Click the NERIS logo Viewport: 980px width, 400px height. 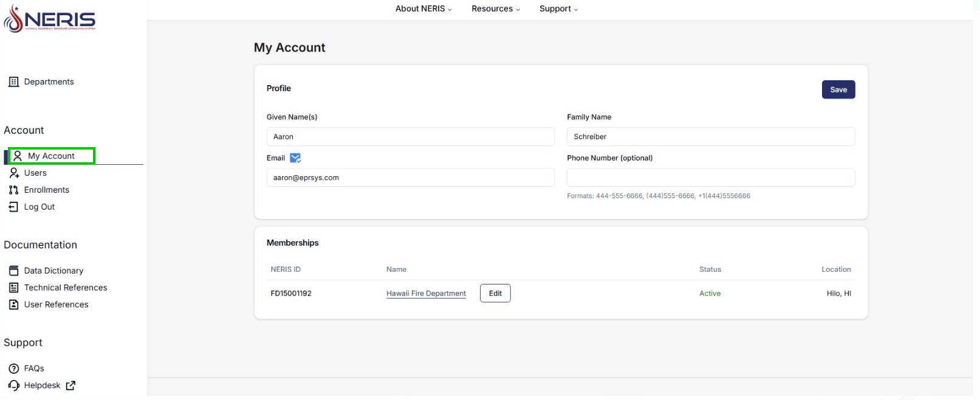50,19
